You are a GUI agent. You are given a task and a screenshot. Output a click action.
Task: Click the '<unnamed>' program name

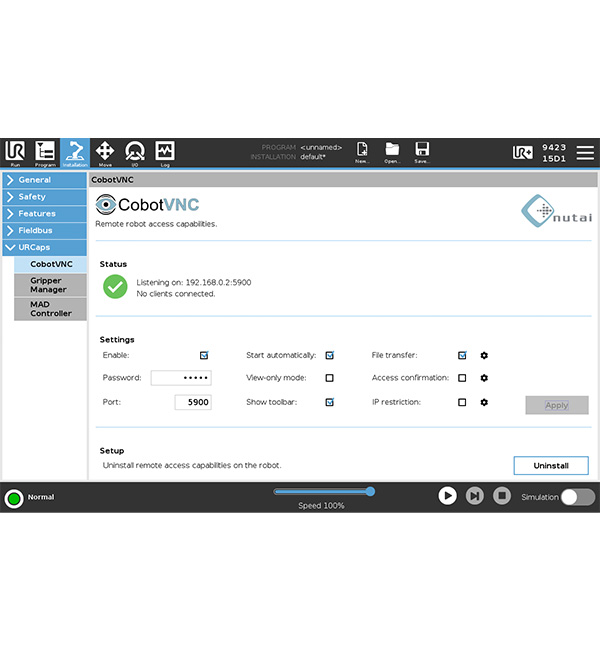tap(321, 147)
